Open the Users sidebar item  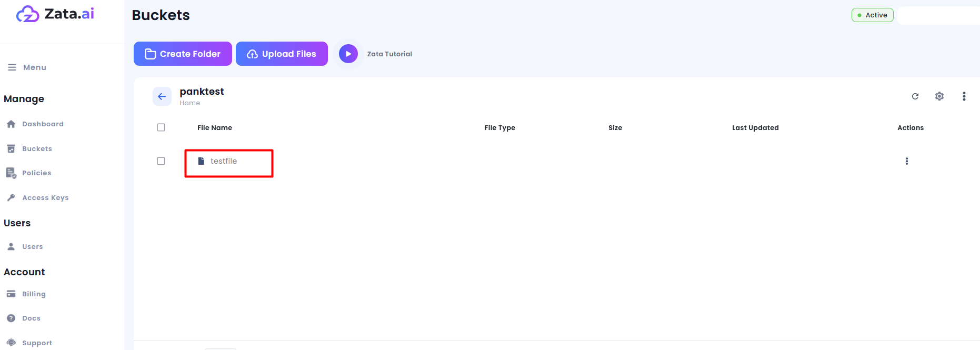tap(32, 247)
